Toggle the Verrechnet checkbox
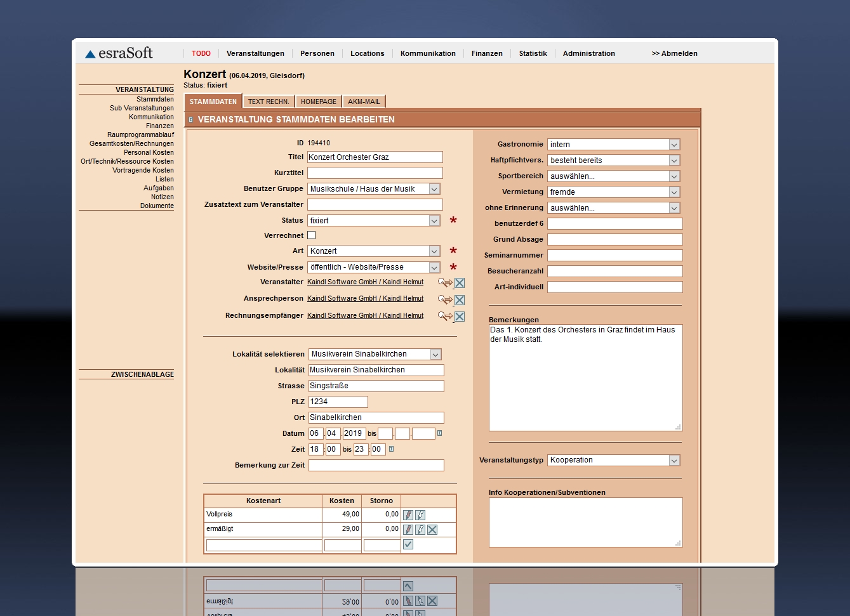The height and width of the screenshot is (616, 850). pos(312,235)
